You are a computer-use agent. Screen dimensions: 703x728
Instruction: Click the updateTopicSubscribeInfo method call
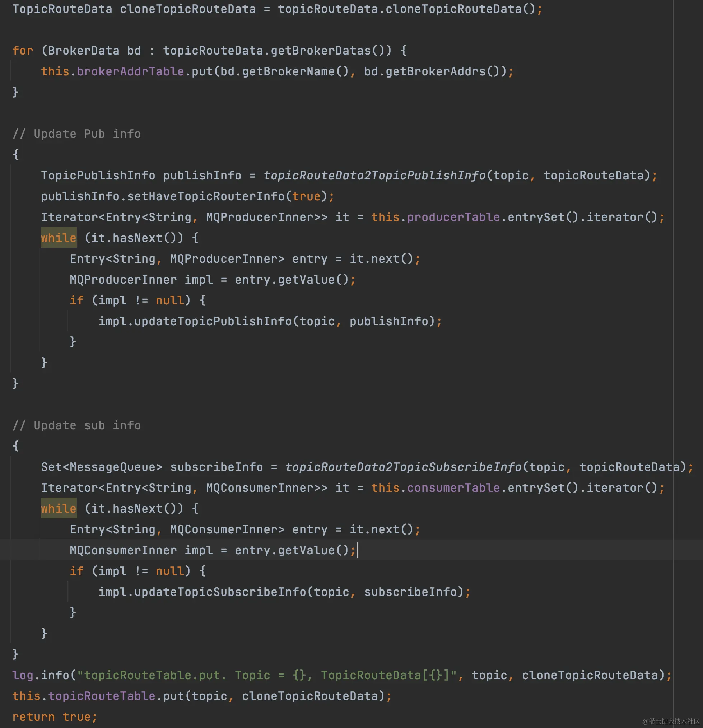coord(220,592)
